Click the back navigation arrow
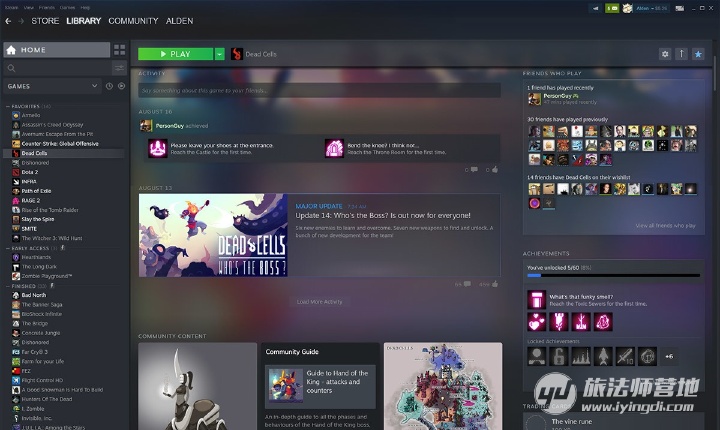Image resolution: width=720 pixels, height=430 pixels. point(8,21)
